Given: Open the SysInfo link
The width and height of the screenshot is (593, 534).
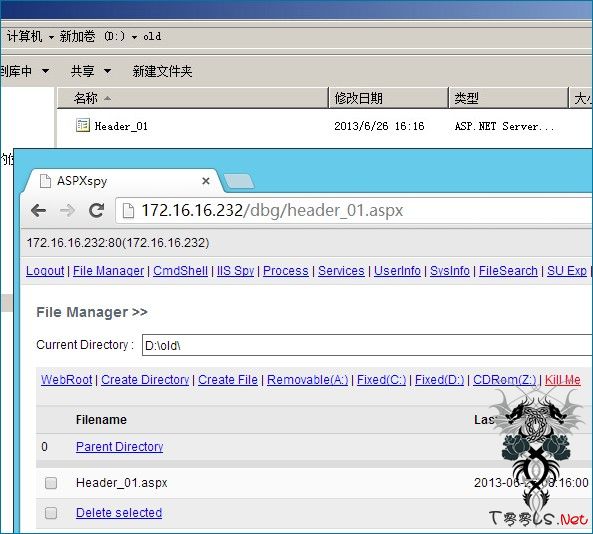Looking at the screenshot, I should 450,271.
